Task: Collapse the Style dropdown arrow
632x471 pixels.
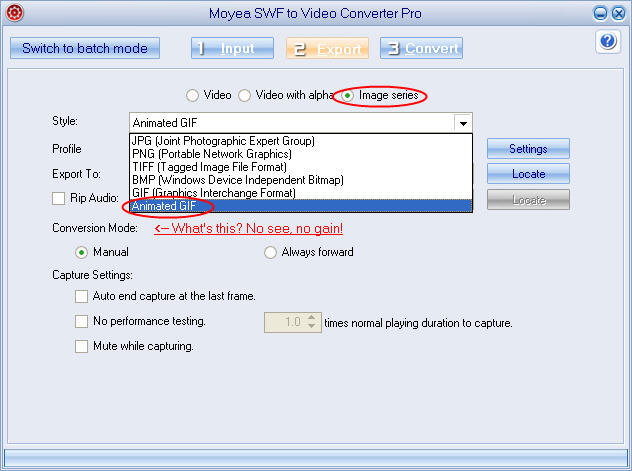Action: [x=463, y=123]
